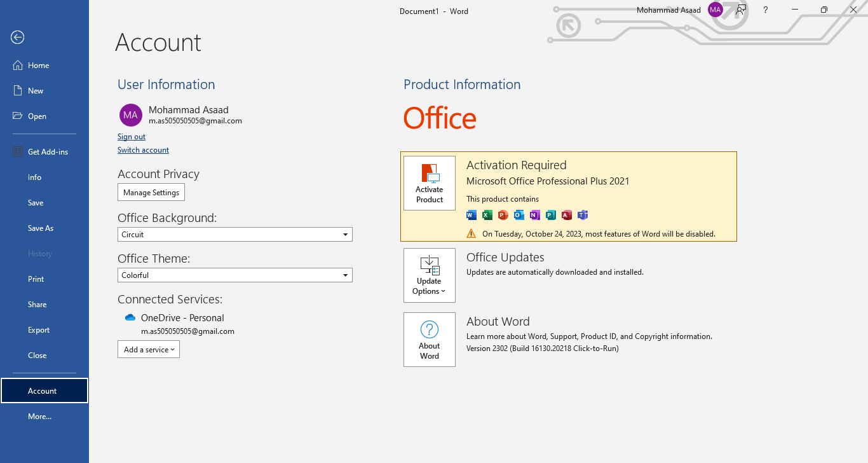Click the Restore Down window button
Viewport: 868px width, 463px height.
coord(824,10)
